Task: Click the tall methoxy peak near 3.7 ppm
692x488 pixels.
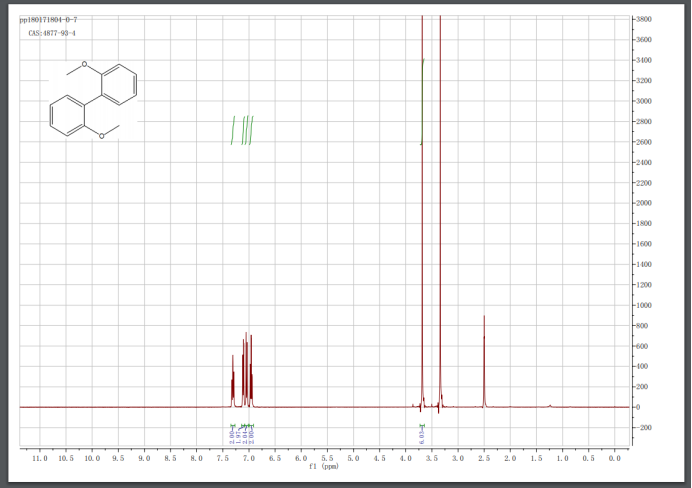Action: click(x=422, y=212)
